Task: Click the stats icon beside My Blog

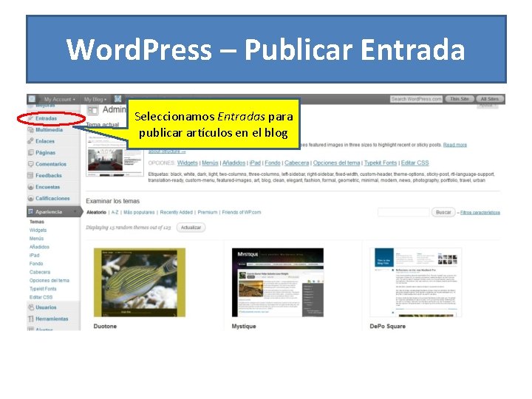Action: click(x=117, y=99)
